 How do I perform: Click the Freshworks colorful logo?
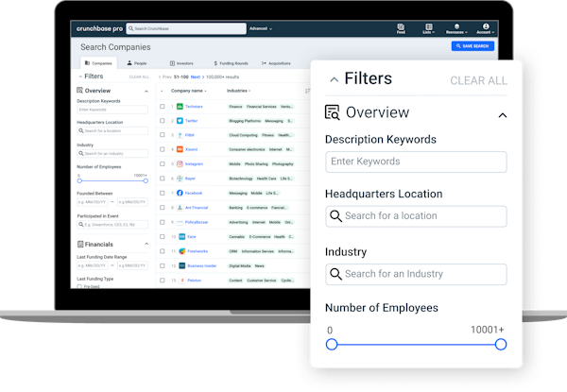[x=181, y=251]
